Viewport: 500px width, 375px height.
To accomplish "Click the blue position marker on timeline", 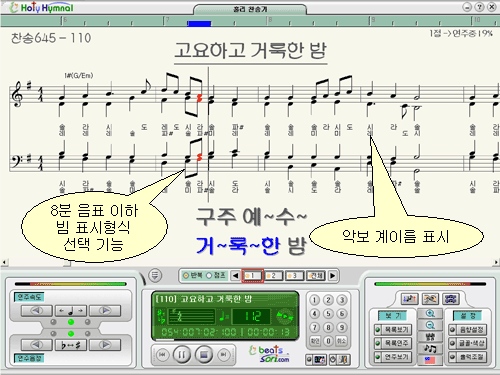I will pyautogui.click(x=199, y=23).
